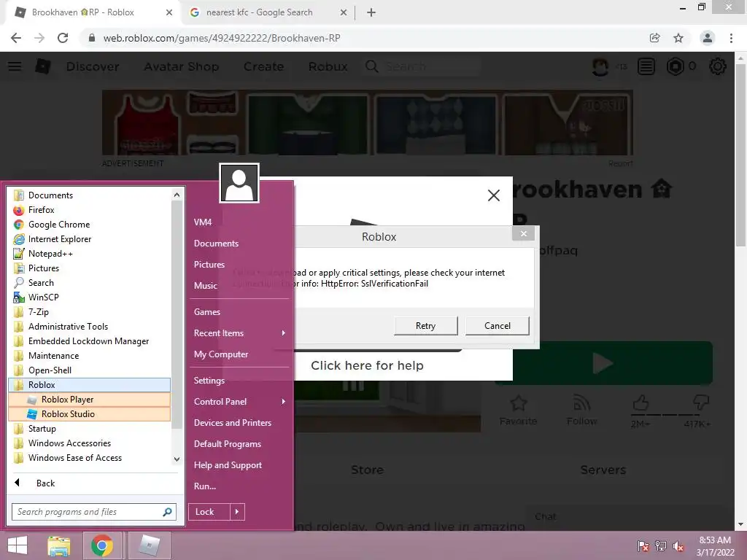Launch Roblox Player from the Roblox folder
747x560 pixels.
(x=89, y=400)
